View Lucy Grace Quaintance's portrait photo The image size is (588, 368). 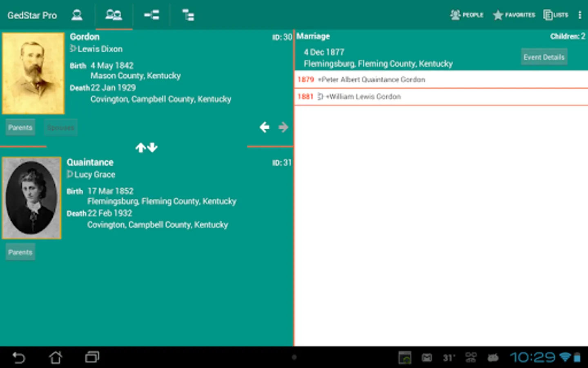31,198
